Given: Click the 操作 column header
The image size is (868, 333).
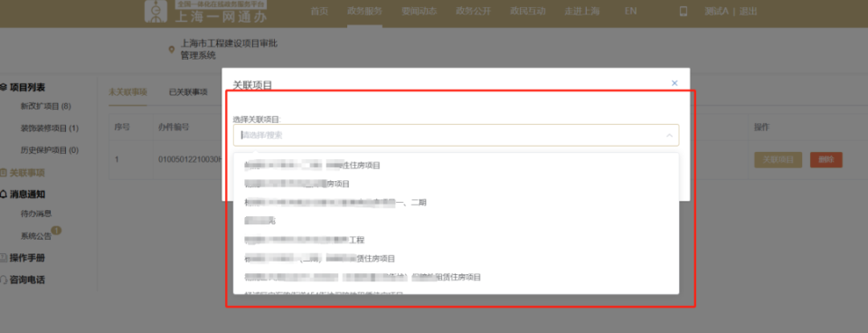Looking at the screenshot, I should (x=761, y=127).
